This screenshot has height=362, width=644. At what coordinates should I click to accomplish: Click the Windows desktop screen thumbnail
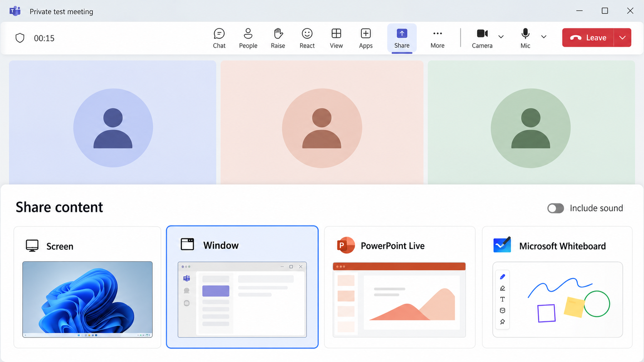tap(87, 299)
